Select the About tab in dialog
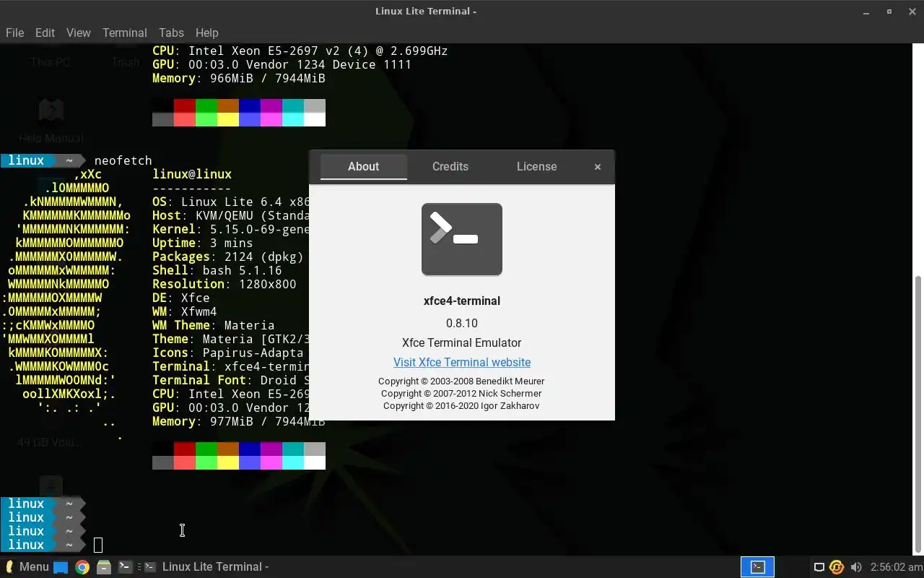The image size is (924, 578). click(363, 166)
